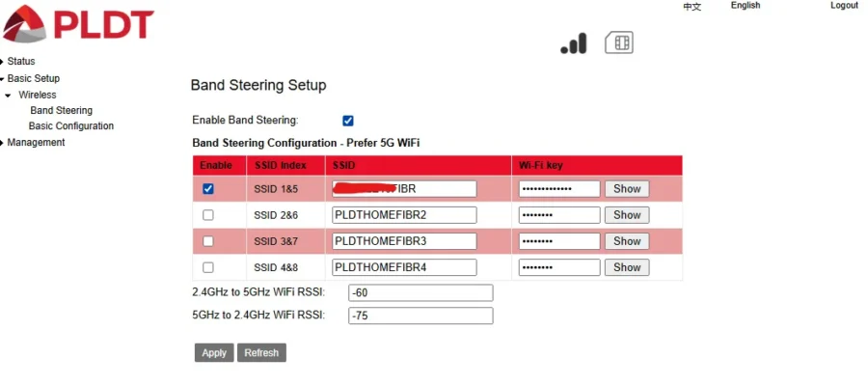Click the Enable Band Steering label
868x385 pixels.
pos(245,121)
